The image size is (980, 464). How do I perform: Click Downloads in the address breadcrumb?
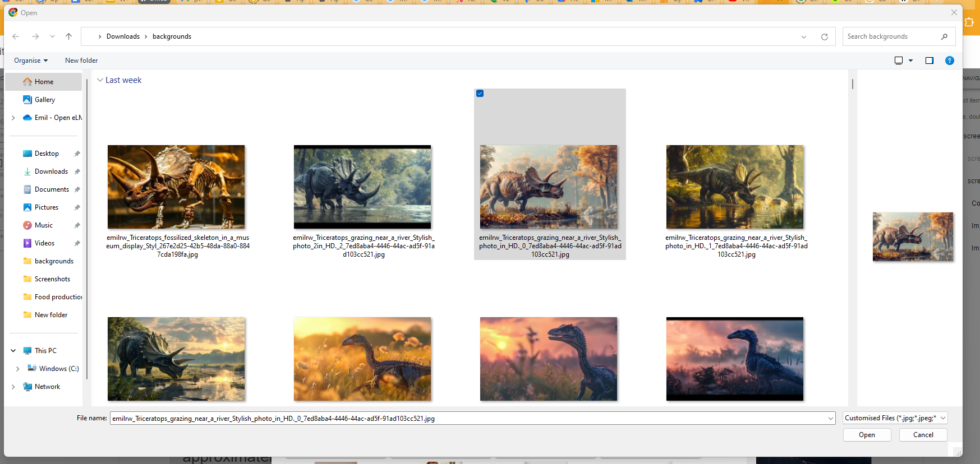coord(123,36)
